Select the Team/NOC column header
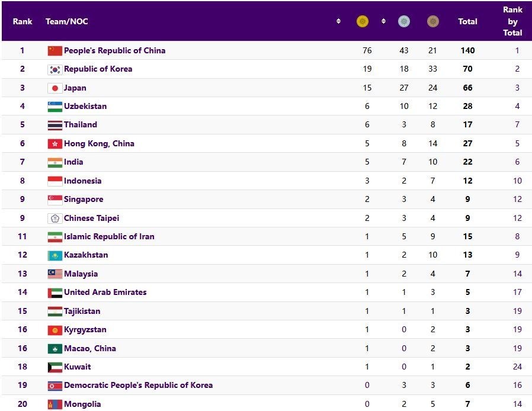Viewport: 532px width, 411px height. tap(67, 21)
